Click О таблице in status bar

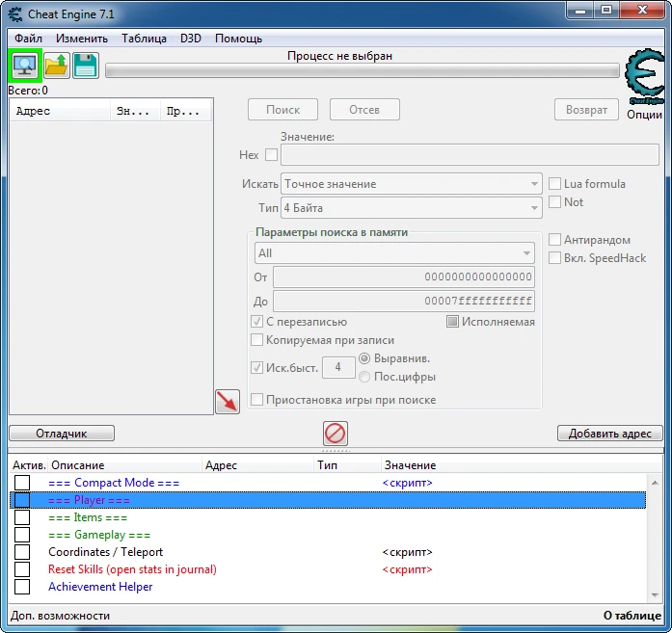632,616
